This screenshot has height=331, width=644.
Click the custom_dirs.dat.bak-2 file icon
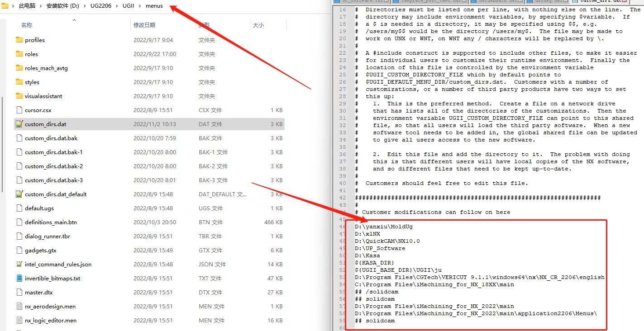click(19, 166)
